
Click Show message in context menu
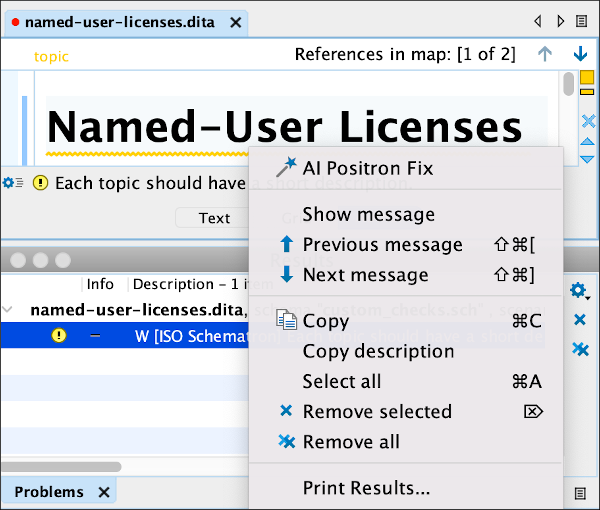(x=368, y=214)
